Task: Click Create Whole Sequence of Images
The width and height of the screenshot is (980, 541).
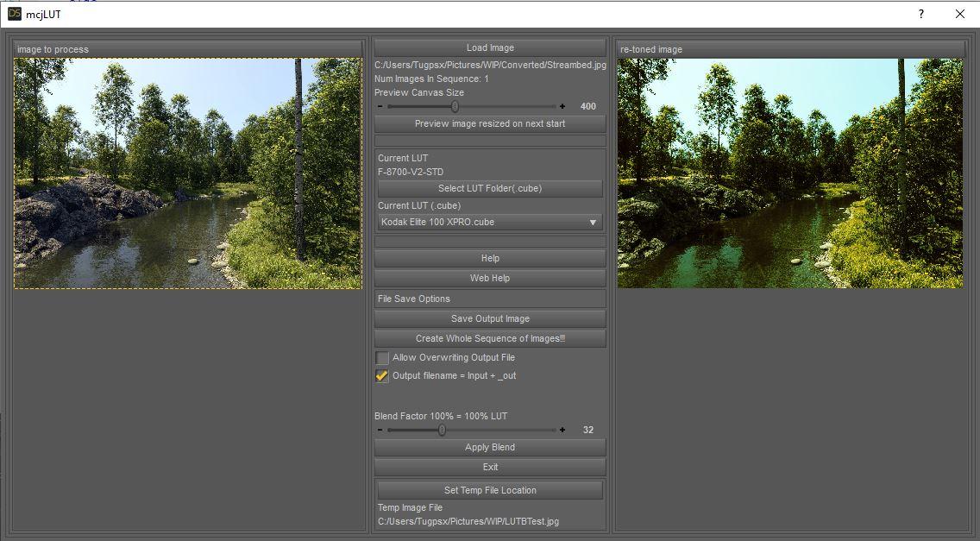Action: (x=490, y=338)
